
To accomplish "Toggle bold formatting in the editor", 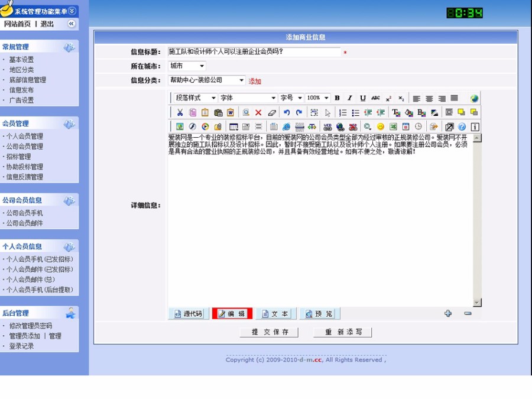I will click(336, 98).
